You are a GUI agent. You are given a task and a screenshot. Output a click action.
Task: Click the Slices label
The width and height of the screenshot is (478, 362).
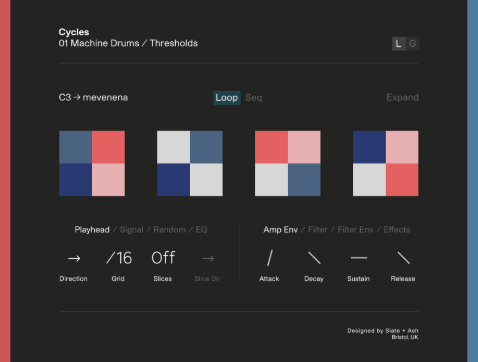click(x=163, y=279)
